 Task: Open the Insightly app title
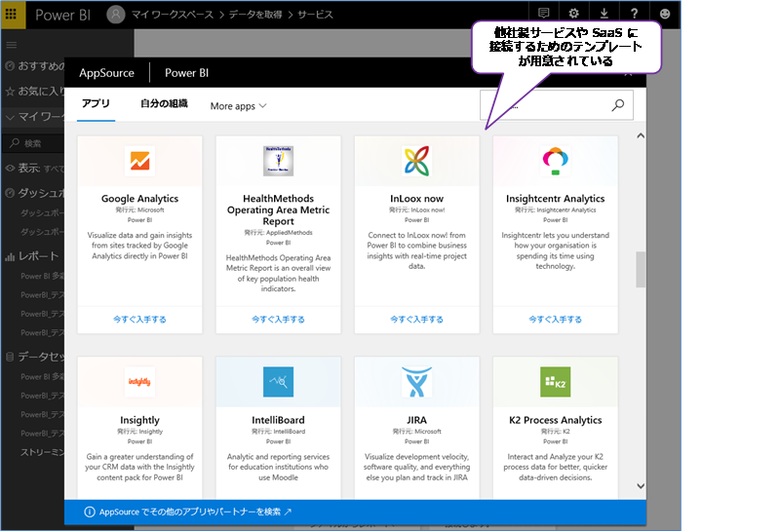pos(139,420)
